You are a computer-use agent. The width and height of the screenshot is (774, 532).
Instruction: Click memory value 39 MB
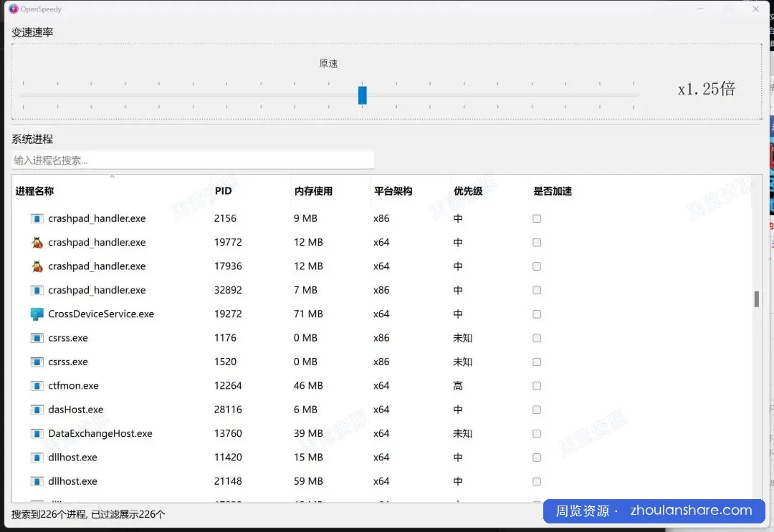click(308, 433)
